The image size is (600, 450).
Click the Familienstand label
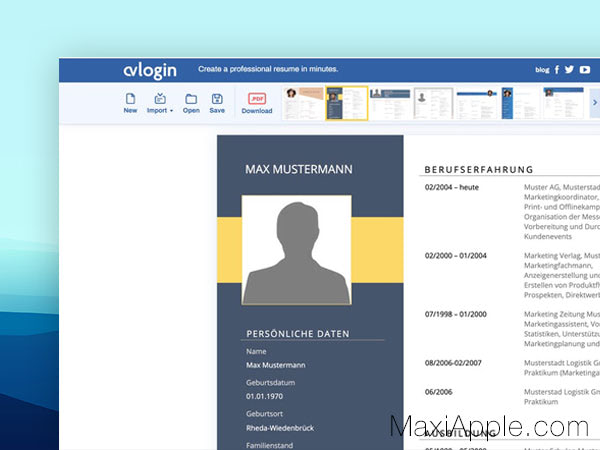click(269, 445)
